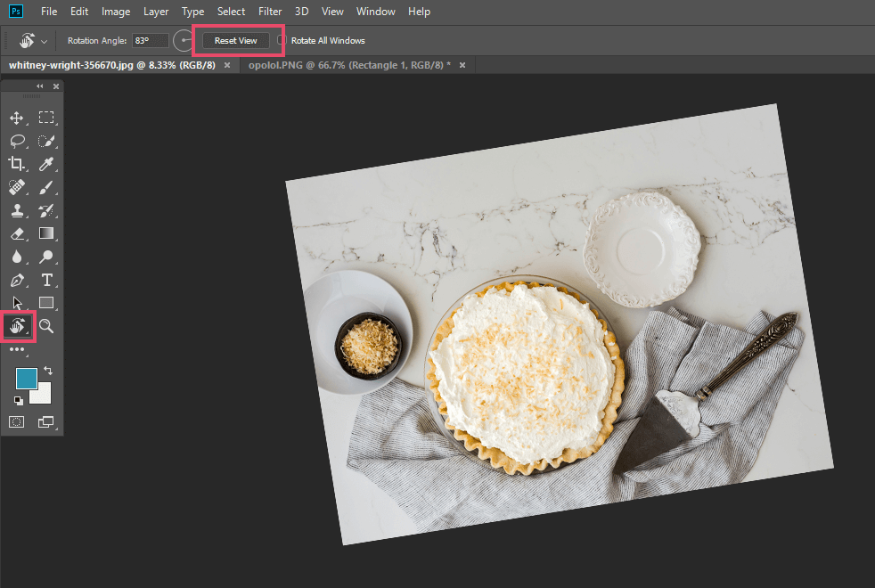Enable Rotate All Windows checkbox
This screenshot has height=588, width=875.
(x=282, y=40)
